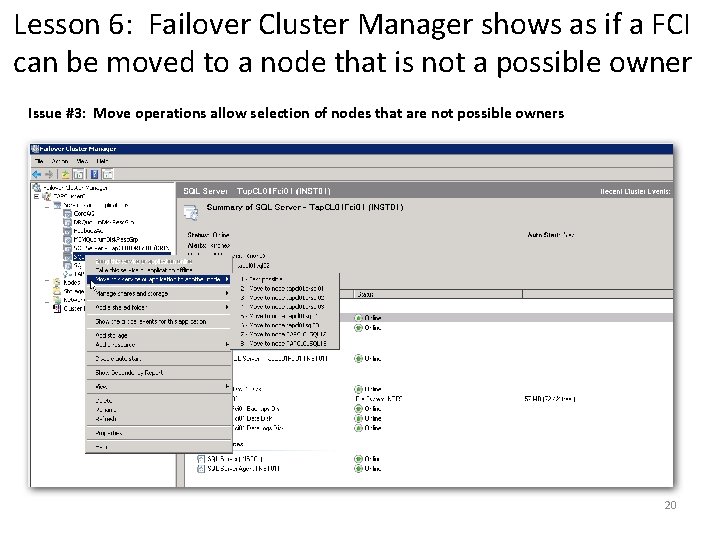Expand the Add a shared folder submenu arrow
720x540 pixels.
click(x=227, y=307)
